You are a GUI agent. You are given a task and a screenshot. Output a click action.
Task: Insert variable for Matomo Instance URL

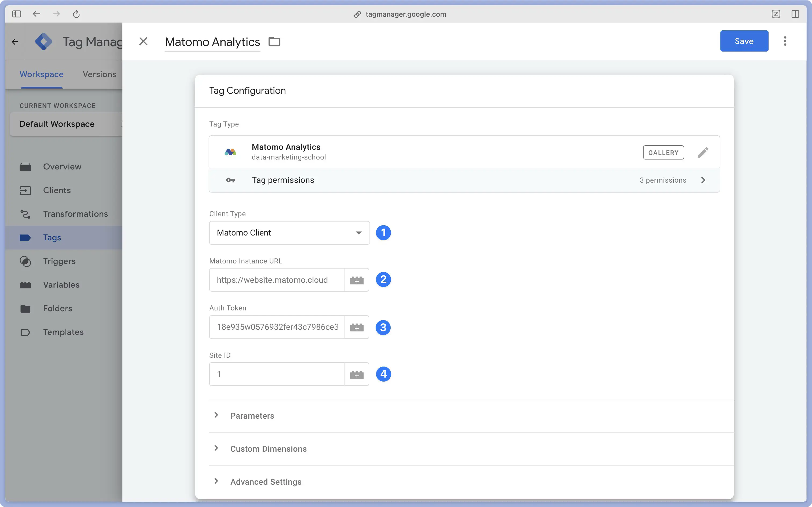357,280
